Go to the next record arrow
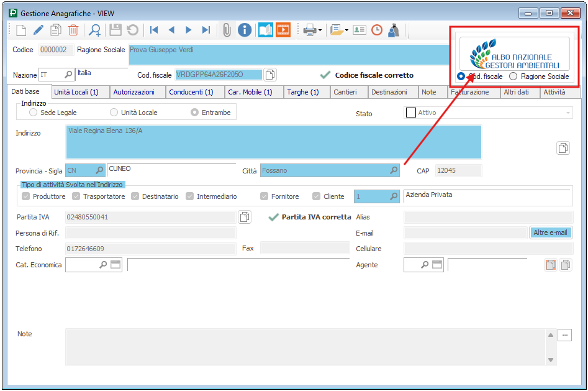588x391 pixels. pyautogui.click(x=189, y=30)
